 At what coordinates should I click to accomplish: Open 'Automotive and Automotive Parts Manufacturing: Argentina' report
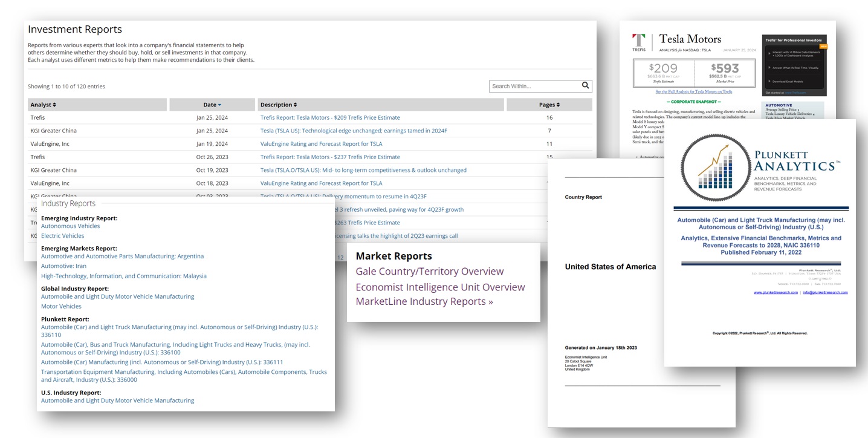tap(122, 256)
